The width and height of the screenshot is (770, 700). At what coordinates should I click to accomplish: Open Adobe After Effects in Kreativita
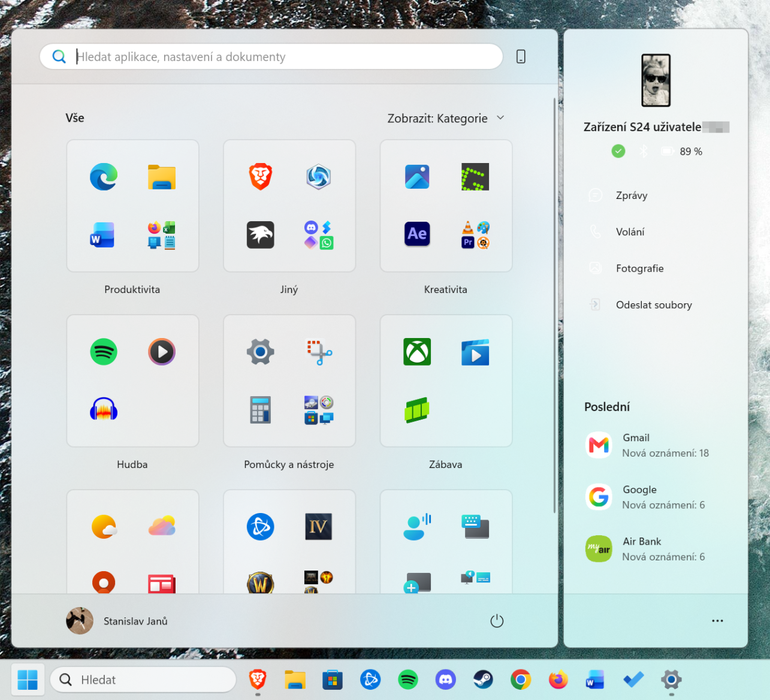pyautogui.click(x=417, y=234)
